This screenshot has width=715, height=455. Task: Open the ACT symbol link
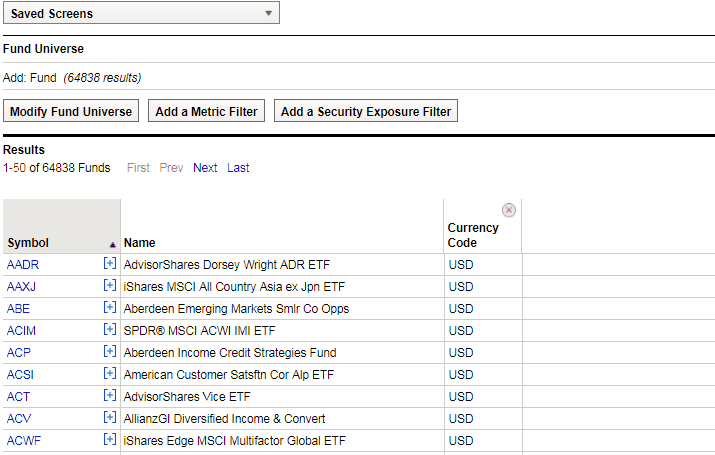18,397
